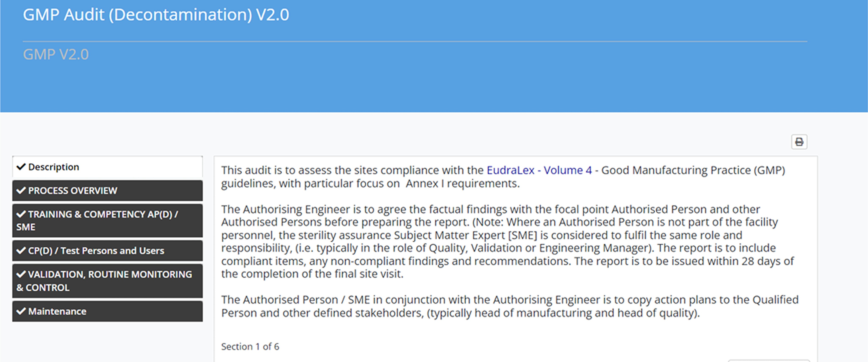The width and height of the screenshot is (868, 362).
Task: Open VALIDATION, ROUTINE MONITORING & CONTROL section
Action: (107, 281)
